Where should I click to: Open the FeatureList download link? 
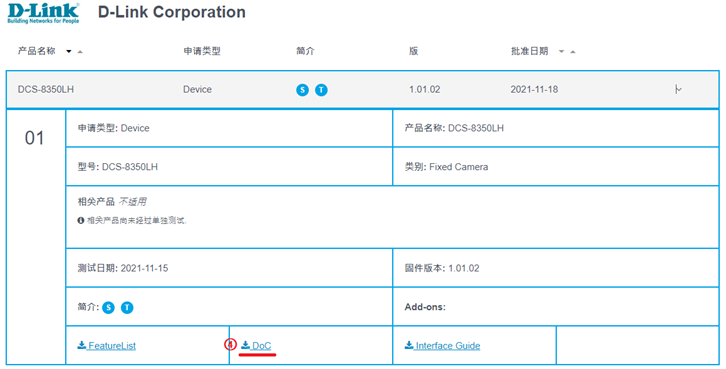coord(112,345)
